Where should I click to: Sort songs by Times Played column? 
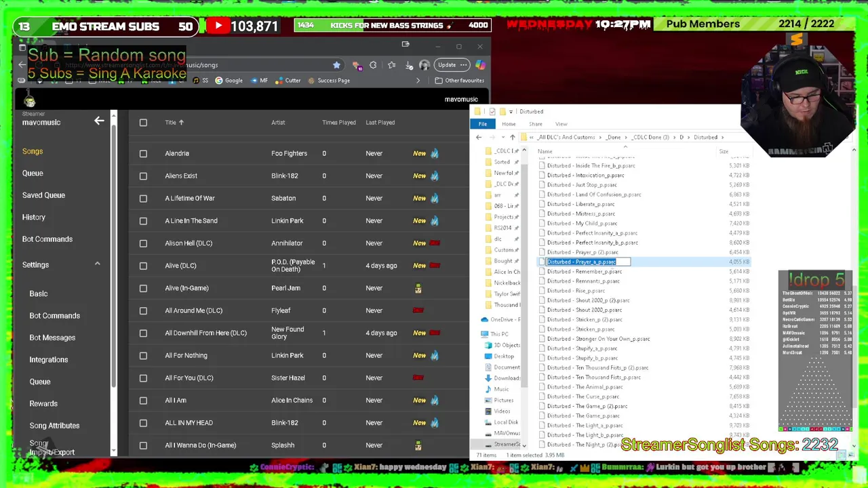(x=338, y=123)
